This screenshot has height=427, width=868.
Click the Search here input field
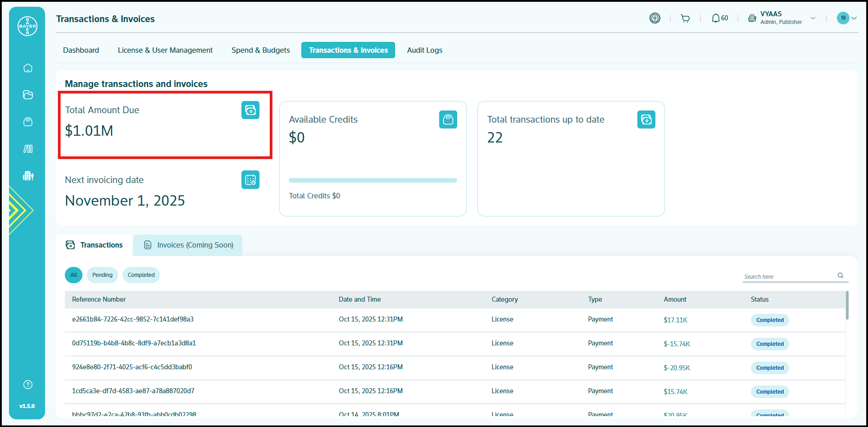789,276
